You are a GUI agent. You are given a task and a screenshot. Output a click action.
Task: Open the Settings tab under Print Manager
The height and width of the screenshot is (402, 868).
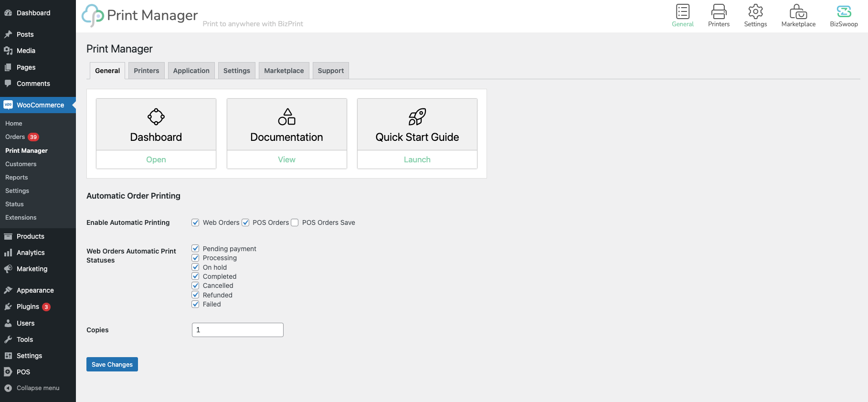tap(237, 71)
